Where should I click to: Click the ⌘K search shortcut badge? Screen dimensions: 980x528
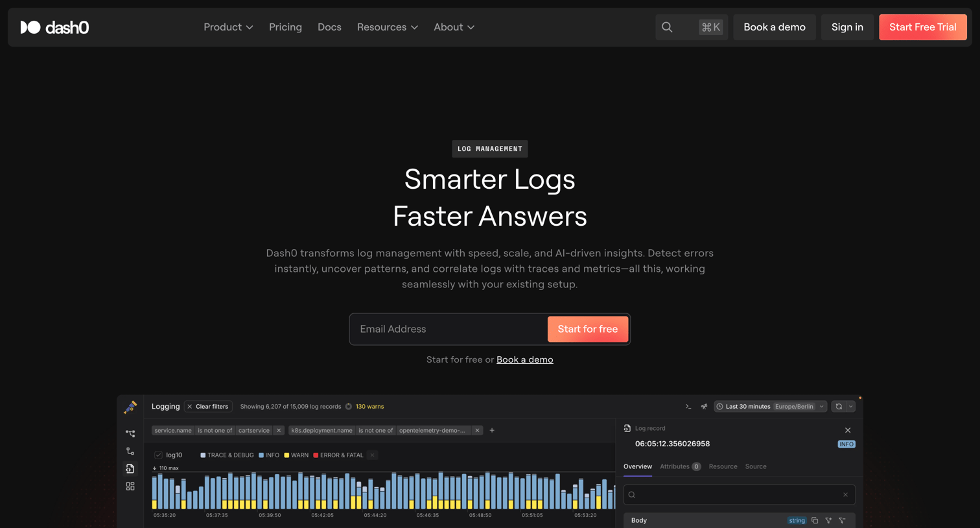[711, 27]
